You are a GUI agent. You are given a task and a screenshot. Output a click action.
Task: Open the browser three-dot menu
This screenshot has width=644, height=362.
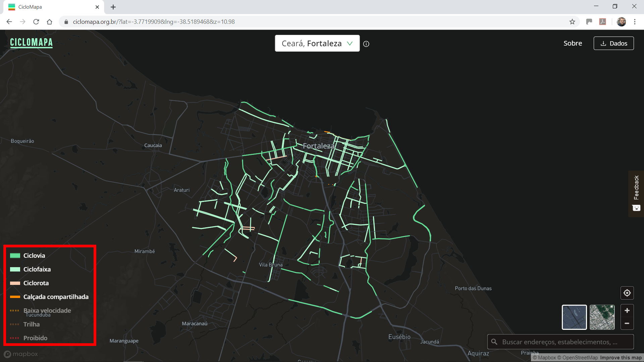[x=635, y=22]
